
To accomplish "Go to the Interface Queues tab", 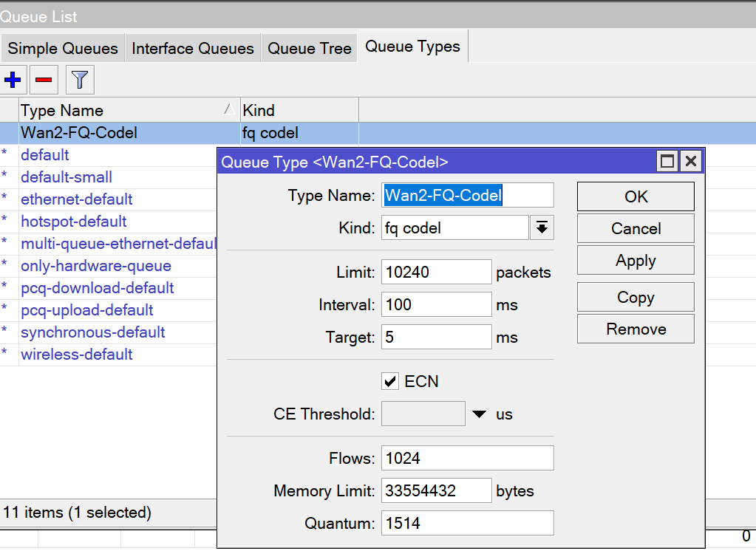I will (193, 49).
